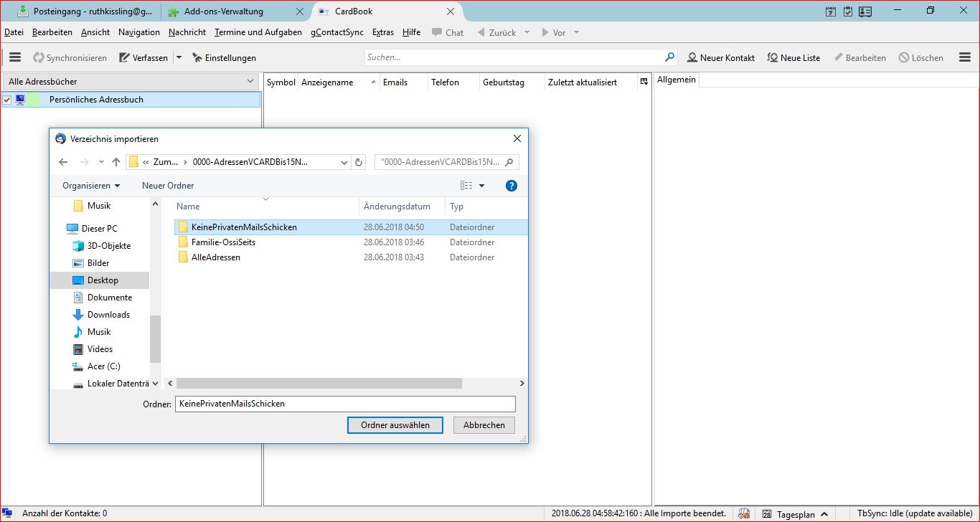Toggle the Persönliches Adressbuch checkbox
980x522 pixels.
click(7, 100)
